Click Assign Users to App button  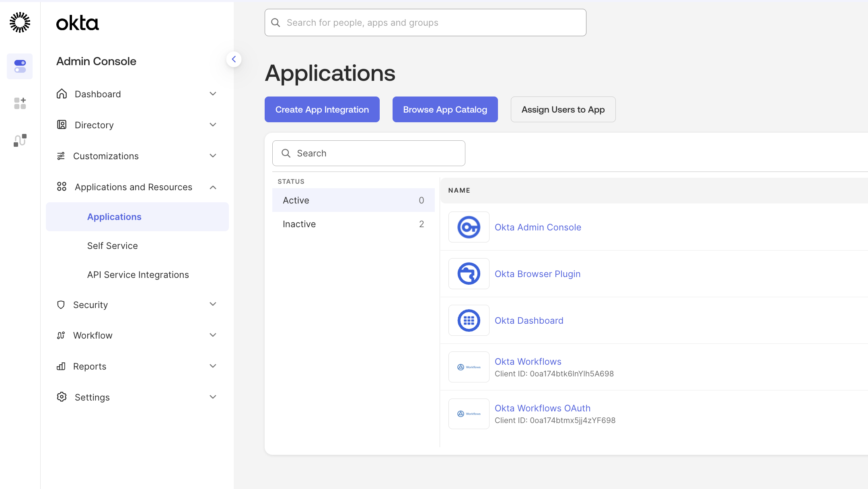click(x=563, y=109)
